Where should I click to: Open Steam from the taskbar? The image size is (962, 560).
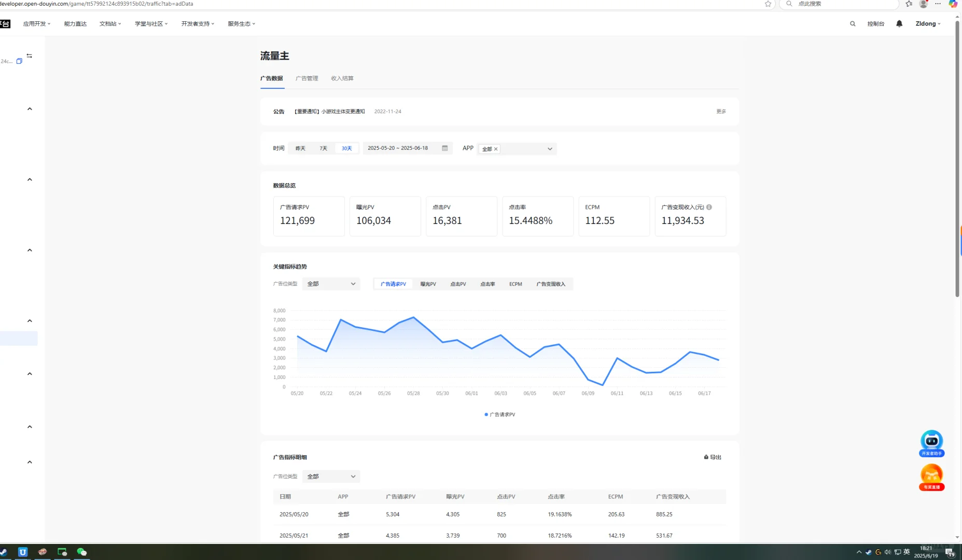click(x=3, y=552)
